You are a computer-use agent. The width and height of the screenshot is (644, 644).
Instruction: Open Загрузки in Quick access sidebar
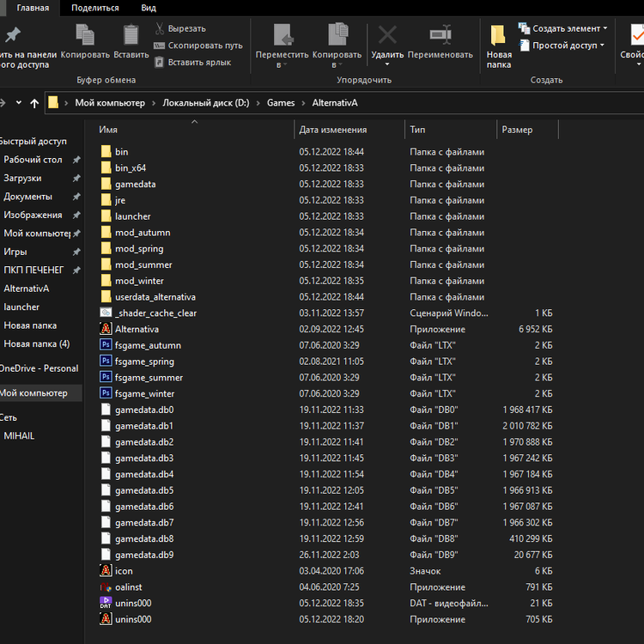click(x=22, y=179)
